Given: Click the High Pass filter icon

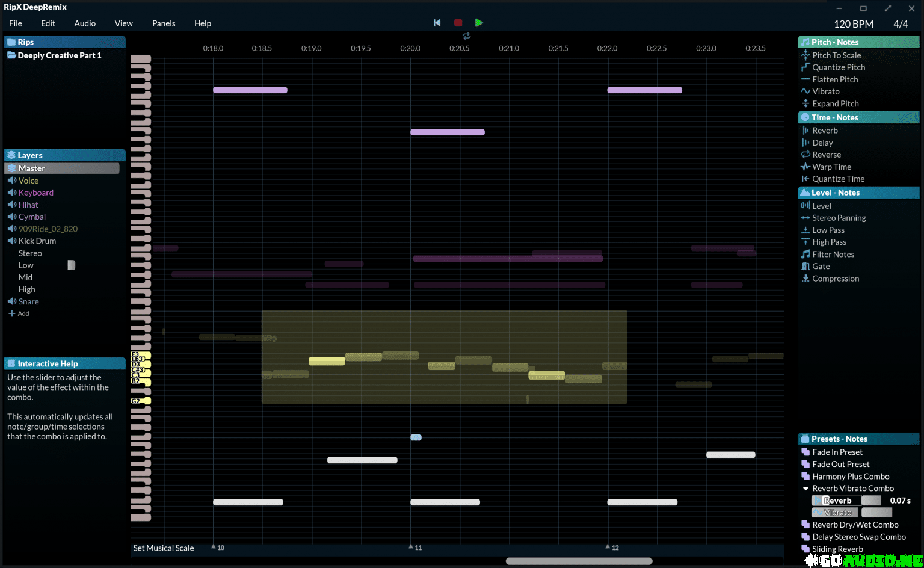Looking at the screenshot, I should point(805,242).
